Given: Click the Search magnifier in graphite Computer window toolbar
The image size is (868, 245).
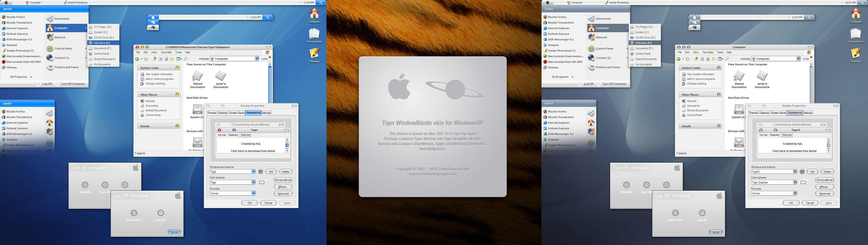Looking at the screenshot, I should coord(727,59).
